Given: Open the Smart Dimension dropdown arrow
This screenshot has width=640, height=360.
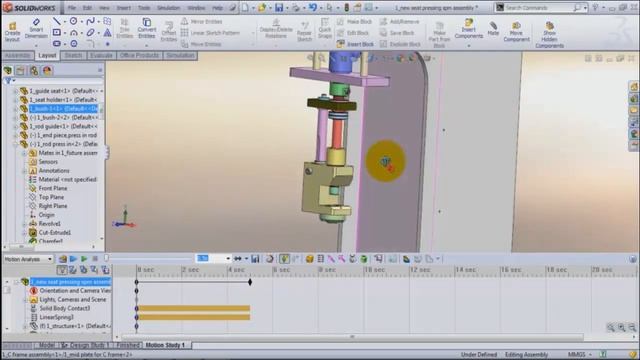Looking at the screenshot, I should 36,45.
